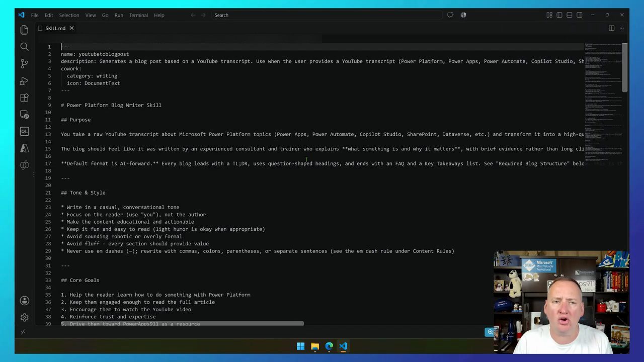This screenshot has width=644, height=362.
Task: Open the Accounts menu icon
Action: (24, 301)
